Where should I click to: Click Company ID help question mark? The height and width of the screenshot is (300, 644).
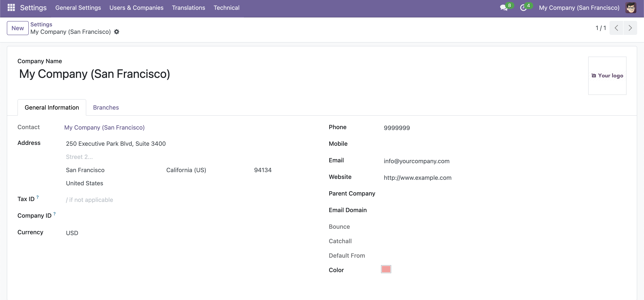55,213
